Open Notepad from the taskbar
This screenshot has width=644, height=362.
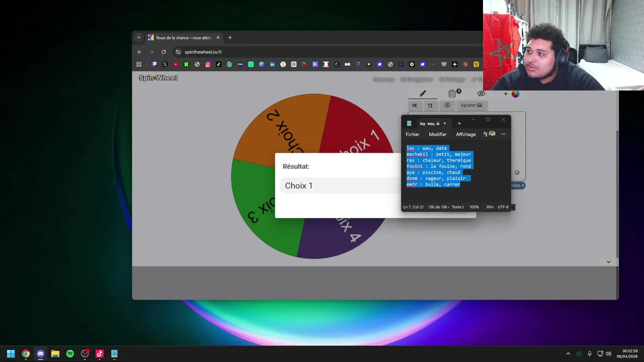[x=115, y=353]
